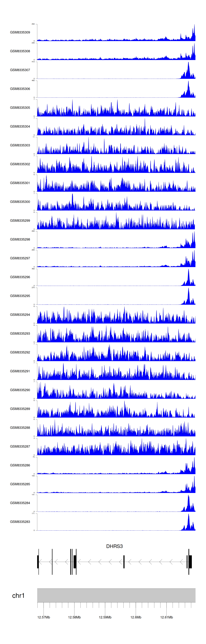This screenshot has width=206, height=644.
Task: Click the GSM8335283 track label
Action: (20, 522)
